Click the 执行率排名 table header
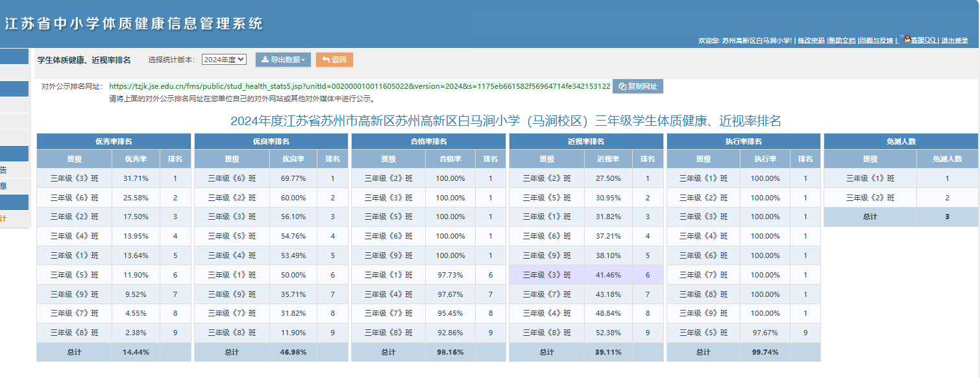 tap(744, 141)
